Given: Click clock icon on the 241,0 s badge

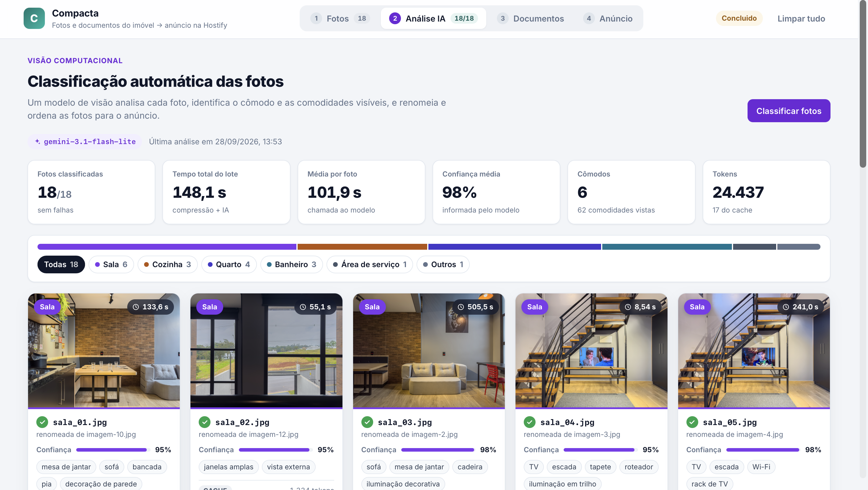Looking at the screenshot, I should pos(786,307).
